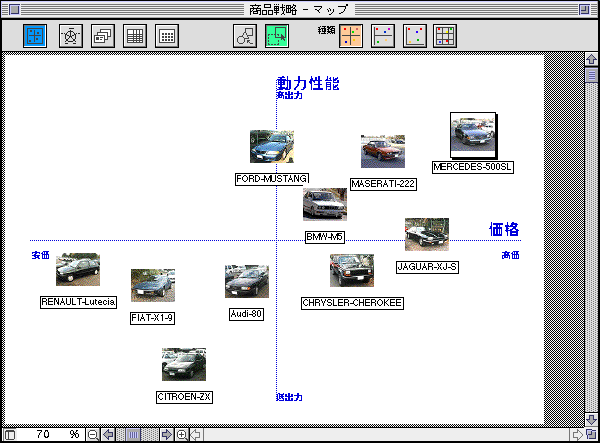Image resolution: width=600 pixels, height=443 pixels.
Task: Choose the grid matrix map type
Action: tap(445, 36)
